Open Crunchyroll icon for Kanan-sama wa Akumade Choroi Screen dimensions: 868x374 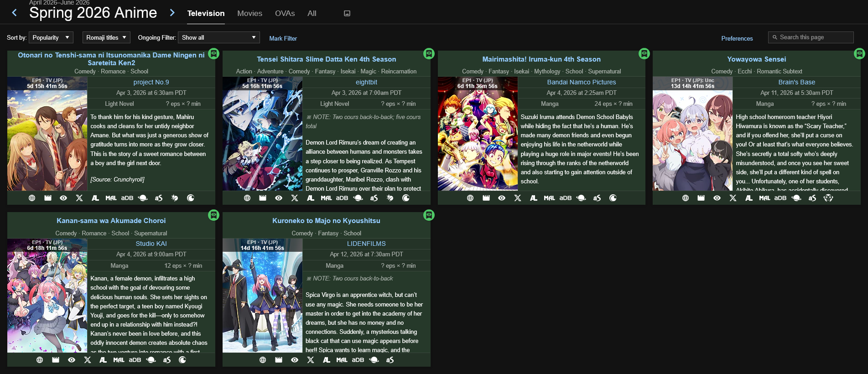coord(182,360)
